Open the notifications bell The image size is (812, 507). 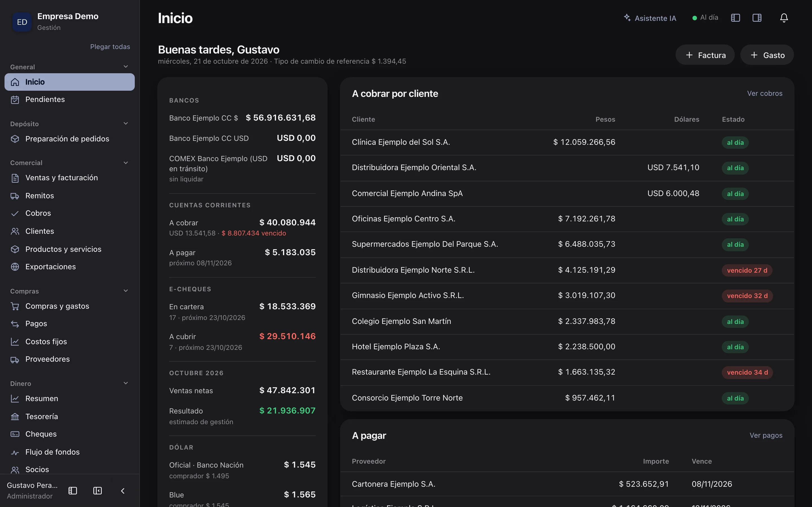pos(784,18)
